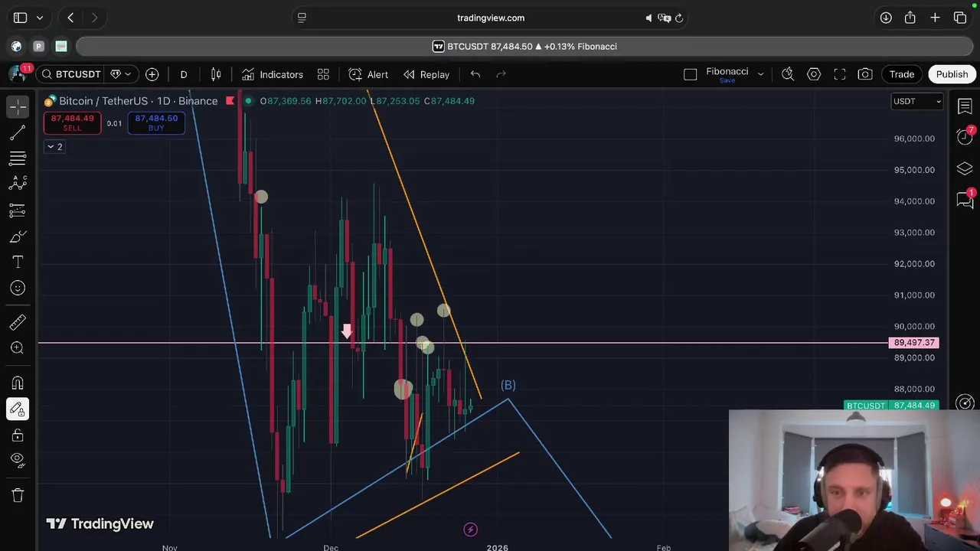Click the tradingview.com address bar
The height and width of the screenshot is (551, 980).
click(490, 18)
